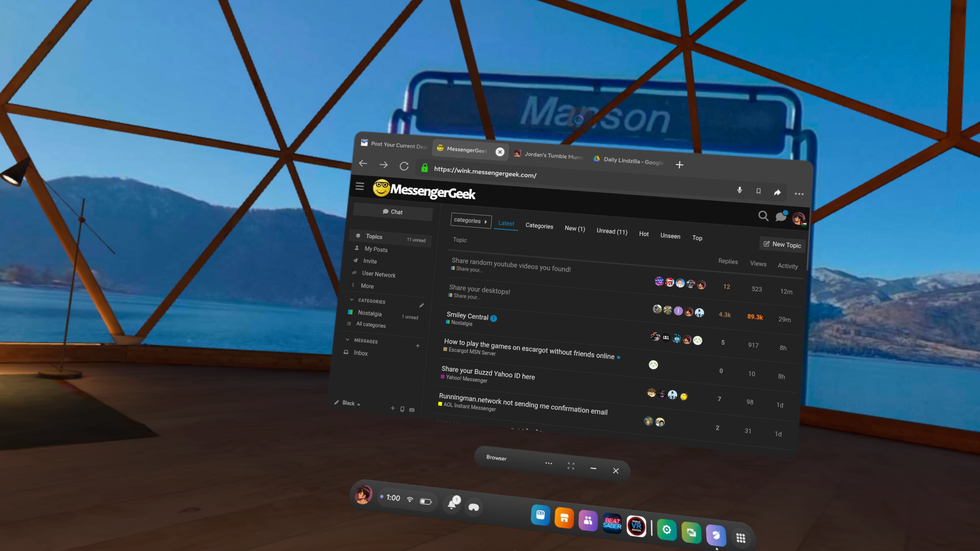Viewport: 980px width, 551px height.
Task: Click the Quest headset passthrough icon
Action: 474,507
